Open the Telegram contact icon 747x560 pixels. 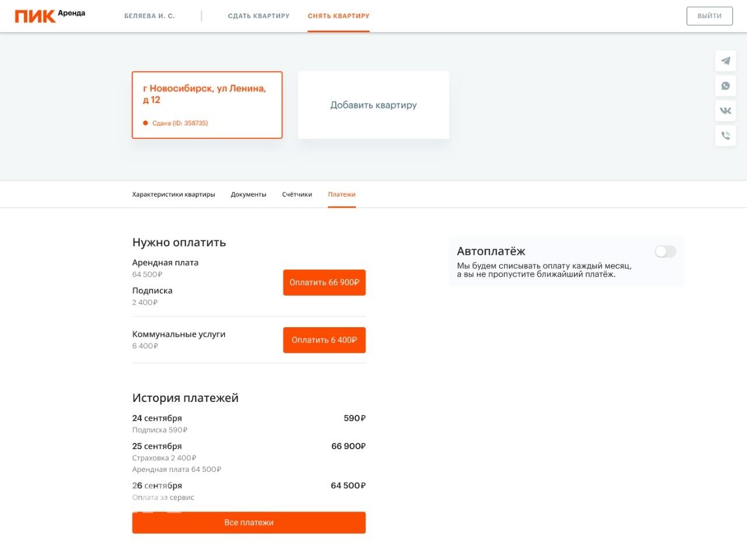[x=725, y=61]
